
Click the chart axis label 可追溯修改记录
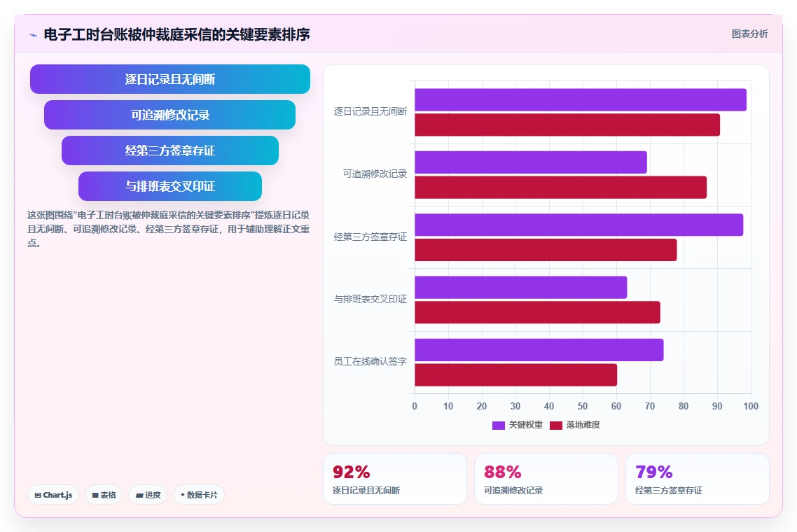pyautogui.click(x=375, y=174)
